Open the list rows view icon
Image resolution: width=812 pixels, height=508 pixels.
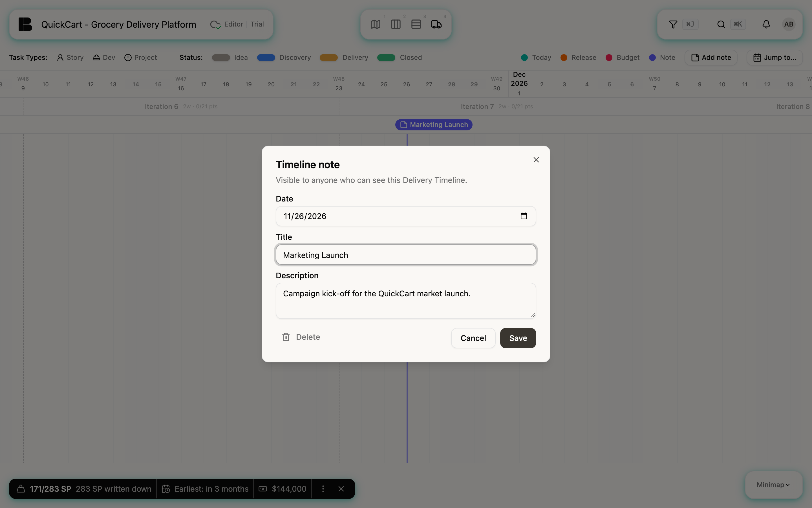tap(416, 24)
